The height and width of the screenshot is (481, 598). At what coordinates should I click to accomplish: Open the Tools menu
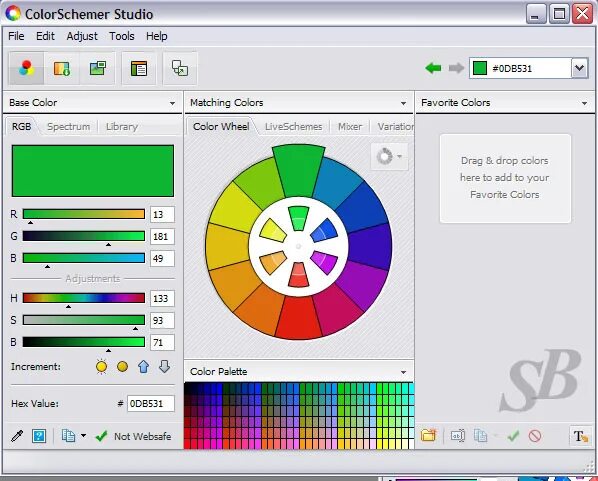pos(122,36)
